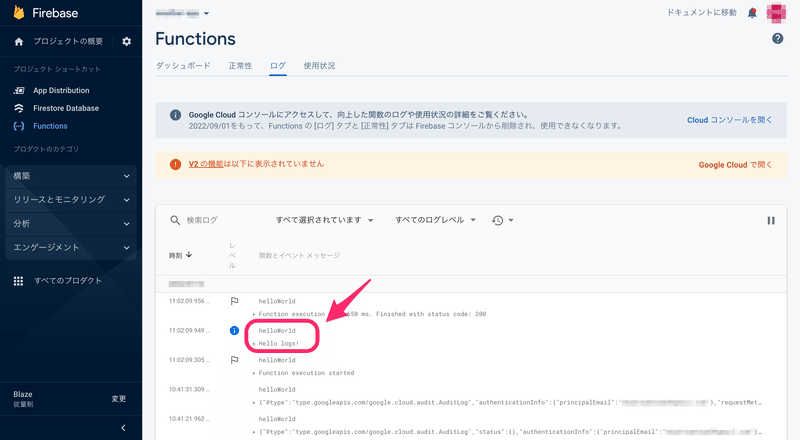Open the すべて選択されています function filter

click(x=324, y=220)
